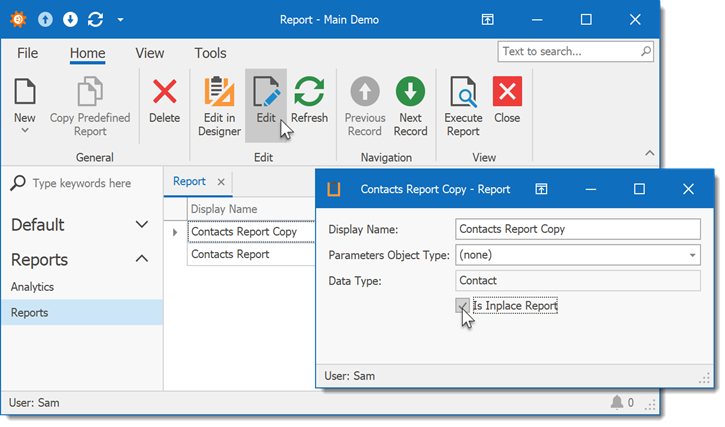Close the Main Demo window
The width and height of the screenshot is (725, 427).
(635, 19)
